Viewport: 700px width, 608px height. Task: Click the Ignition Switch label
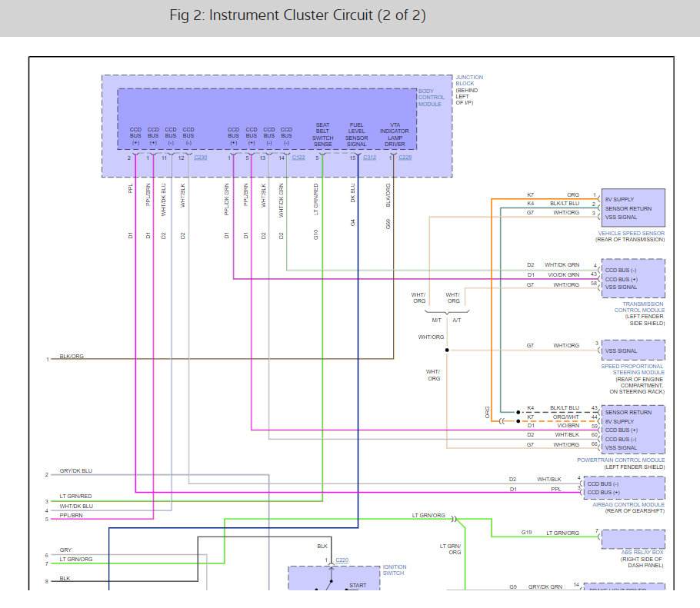coord(394,570)
